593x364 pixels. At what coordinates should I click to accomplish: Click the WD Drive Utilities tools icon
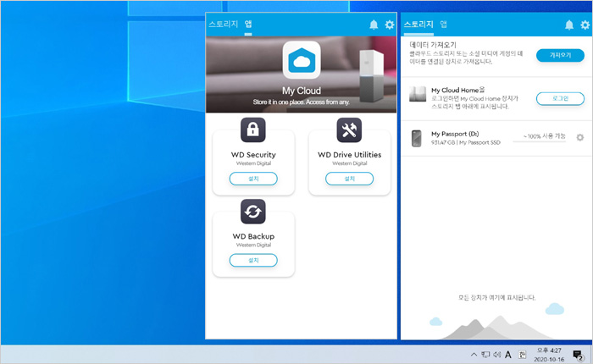(349, 130)
